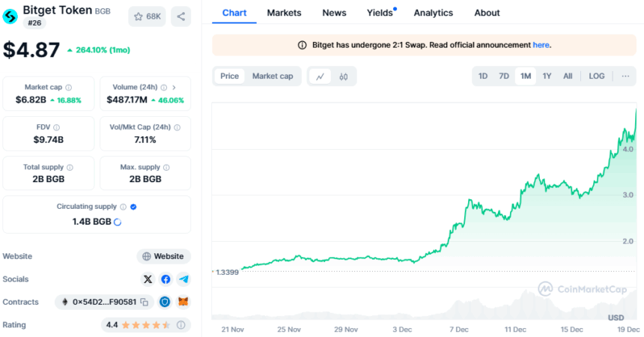Show Market cap info tooltip icon
Image resolution: width=644 pixels, height=337 pixels.
click(69, 88)
